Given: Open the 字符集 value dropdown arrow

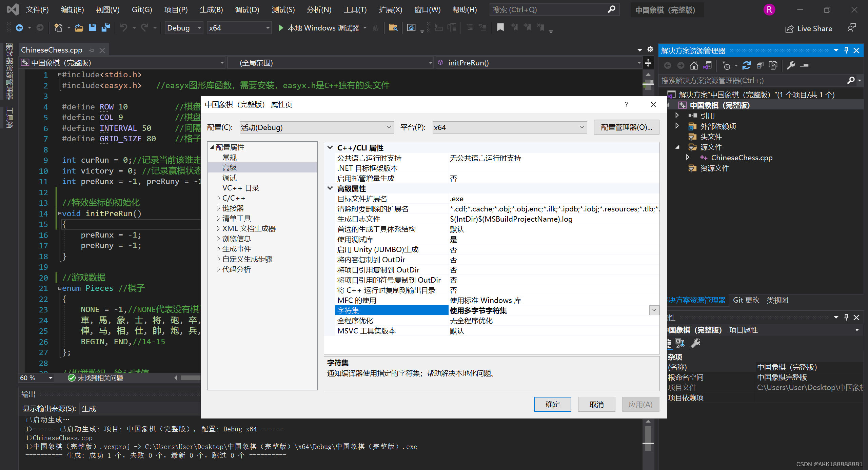Looking at the screenshot, I should coord(654,310).
